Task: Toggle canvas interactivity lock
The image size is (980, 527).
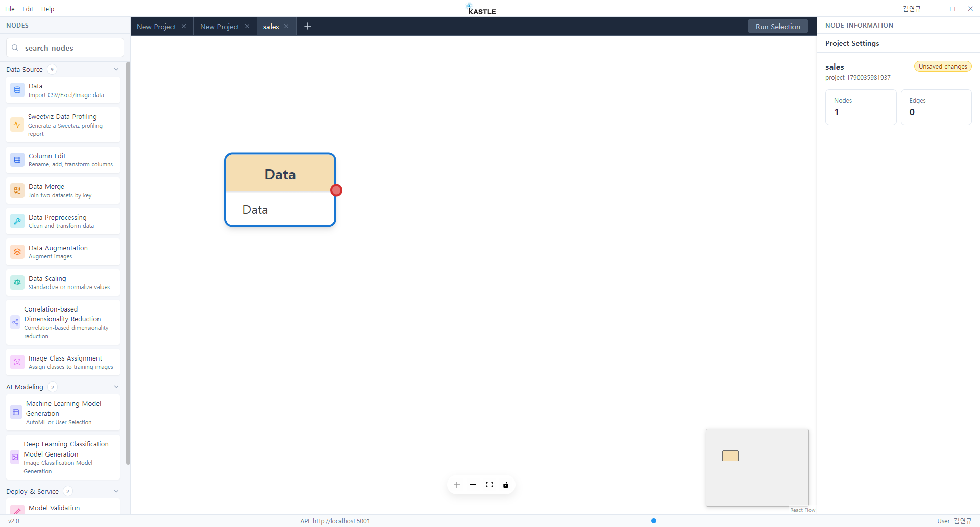Action: click(506, 485)
